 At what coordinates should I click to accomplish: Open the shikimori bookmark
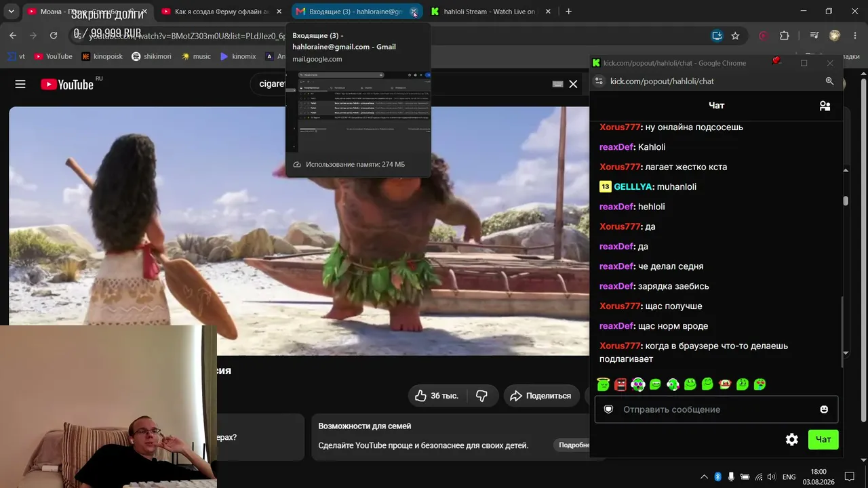click(151, 56)
